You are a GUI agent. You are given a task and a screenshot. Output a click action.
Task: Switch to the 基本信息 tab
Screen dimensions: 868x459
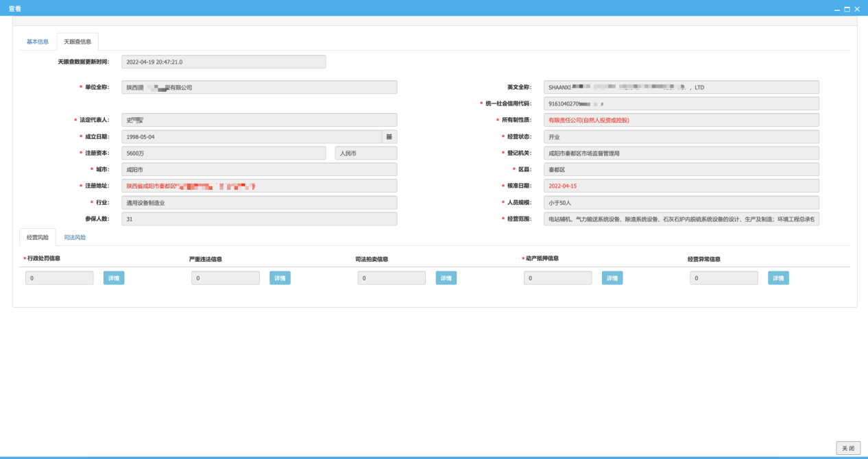click(38, 42)
